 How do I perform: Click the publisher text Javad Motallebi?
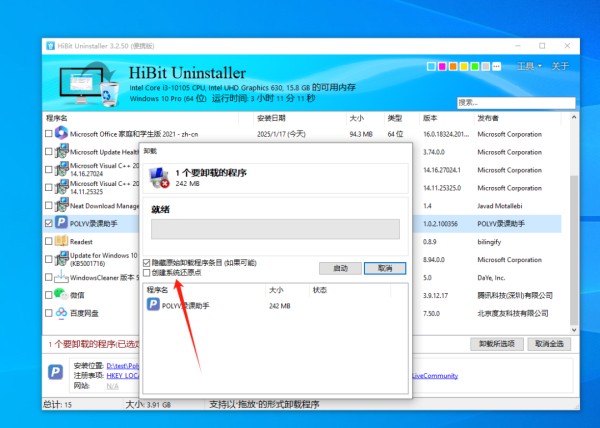500,206
